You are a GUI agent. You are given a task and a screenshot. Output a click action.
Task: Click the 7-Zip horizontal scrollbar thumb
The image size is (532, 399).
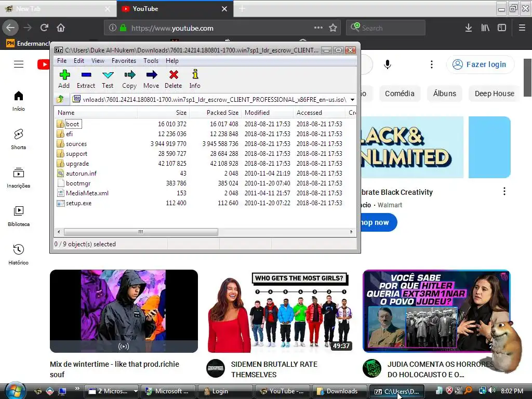(141, 232)
